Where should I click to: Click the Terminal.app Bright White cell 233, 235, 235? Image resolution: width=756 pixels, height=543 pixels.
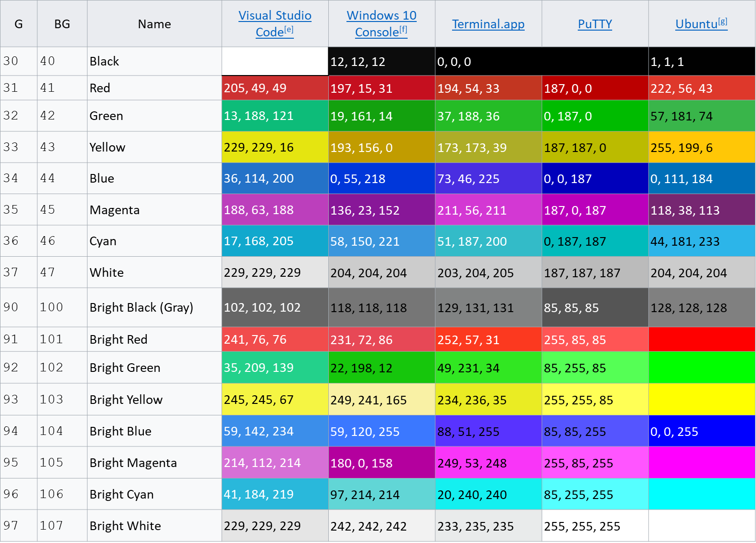pyautogui.click(x=488, y=526)
